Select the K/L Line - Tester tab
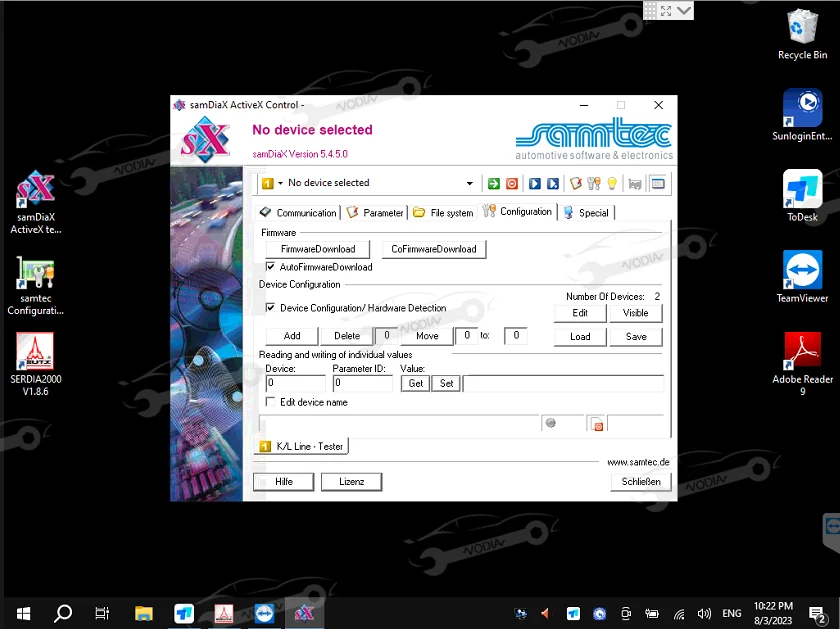Screen dimensions: 840x629 (x=302, y=446)
